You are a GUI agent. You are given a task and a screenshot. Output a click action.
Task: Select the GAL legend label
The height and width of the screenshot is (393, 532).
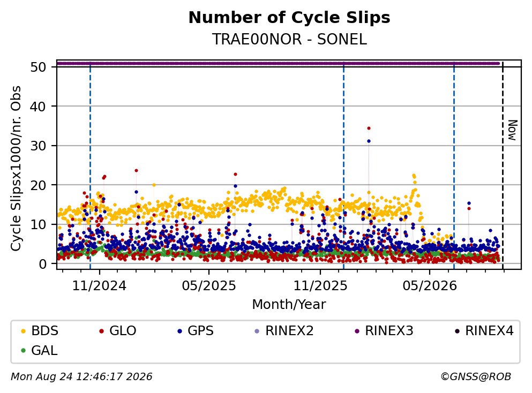(x=44, y=351)
